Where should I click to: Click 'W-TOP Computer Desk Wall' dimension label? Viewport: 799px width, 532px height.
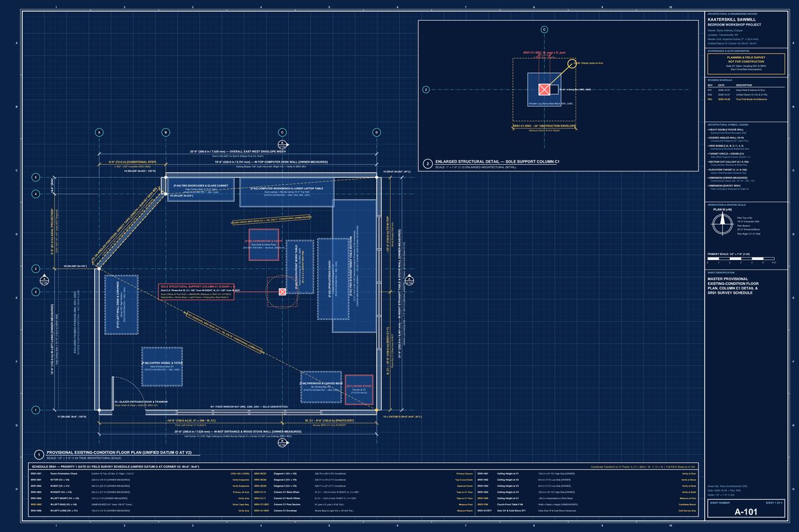[x=272, y=162]
